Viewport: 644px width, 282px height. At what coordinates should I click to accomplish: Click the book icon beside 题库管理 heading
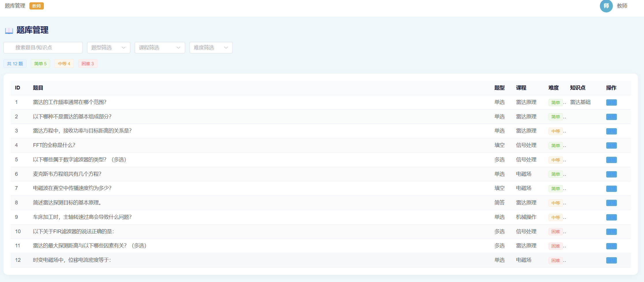click(9, 31)
